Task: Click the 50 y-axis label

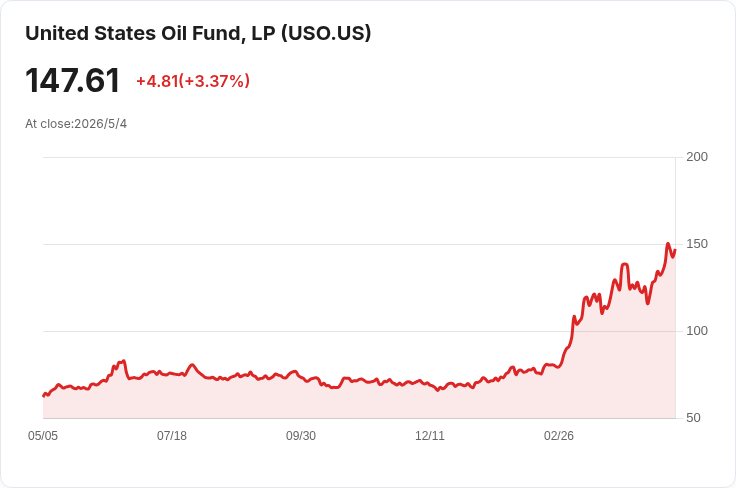Action: [x=693, y=418]
